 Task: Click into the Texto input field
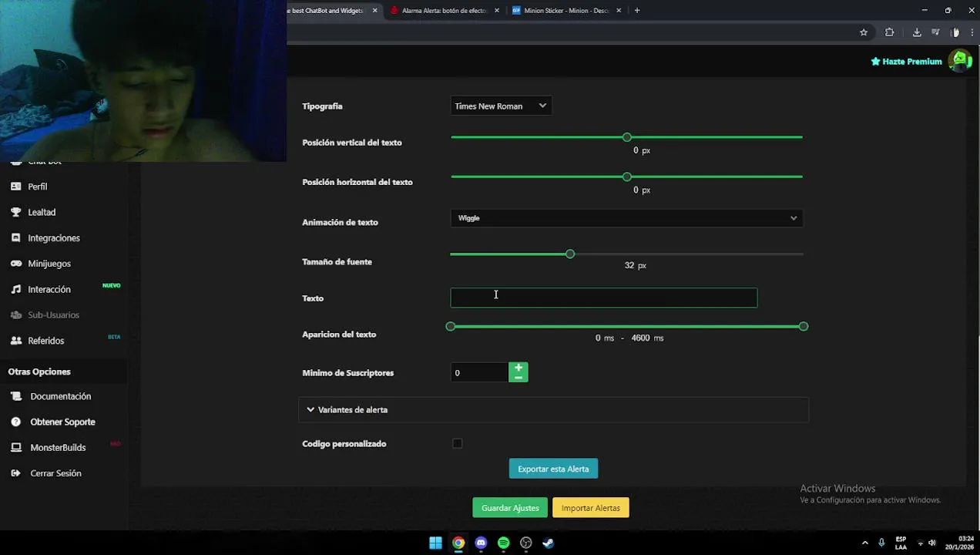click(x=604, y=298)
